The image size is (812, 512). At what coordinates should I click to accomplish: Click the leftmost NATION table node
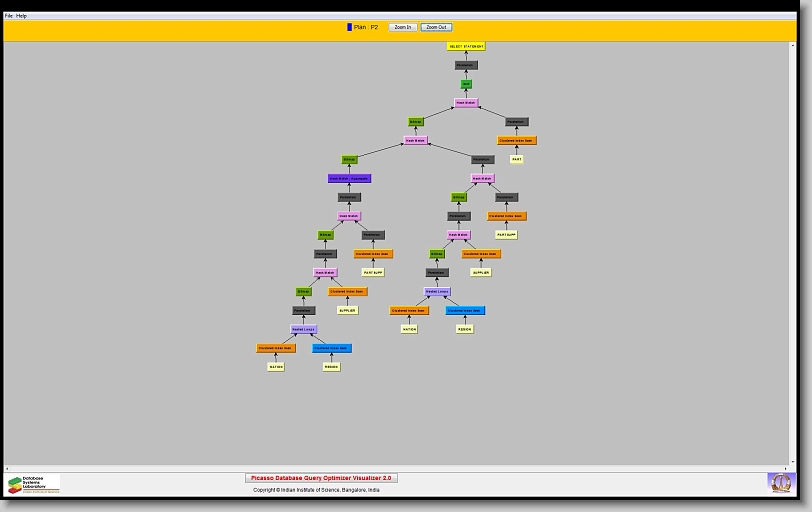click(276, 367)
